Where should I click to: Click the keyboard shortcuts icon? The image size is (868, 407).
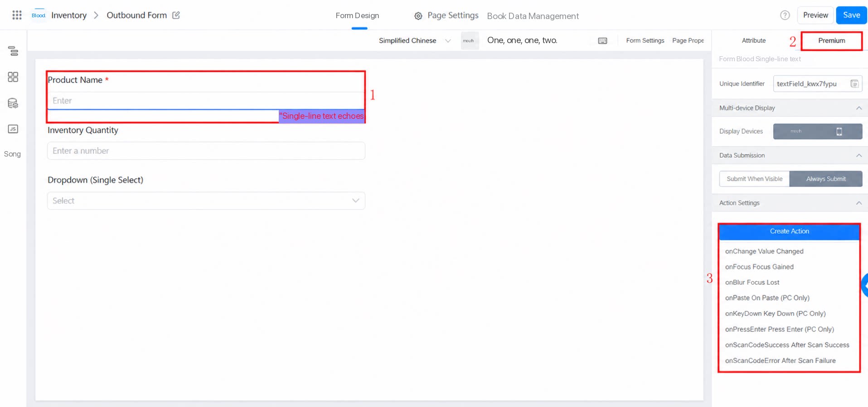coord(602,40)
